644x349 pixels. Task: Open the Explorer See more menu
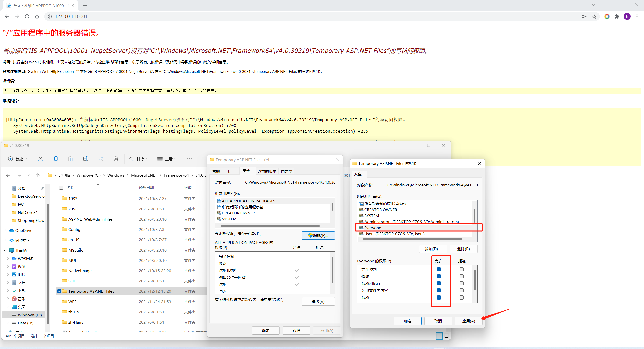(x=189, y=159)
